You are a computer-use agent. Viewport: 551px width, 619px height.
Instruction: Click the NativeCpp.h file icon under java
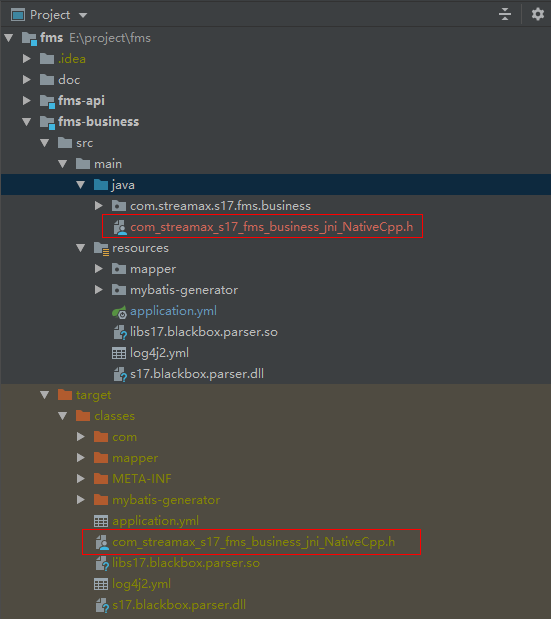tap(120, 227)
